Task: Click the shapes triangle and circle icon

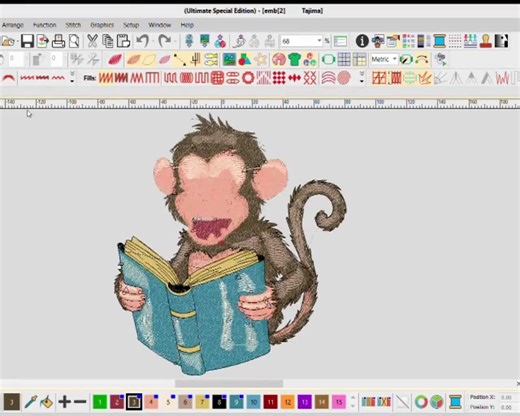Action: pos(245,60)
